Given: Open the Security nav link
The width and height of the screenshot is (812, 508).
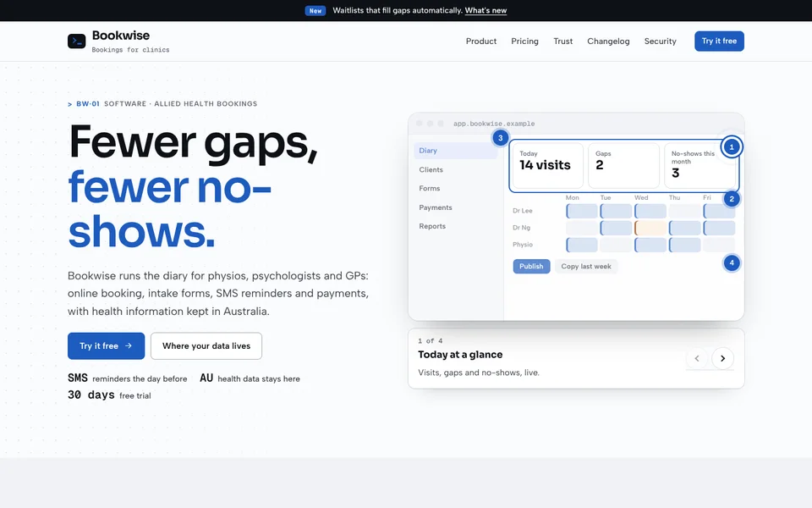Looking at the screenshot, I should tap(661, 41).
